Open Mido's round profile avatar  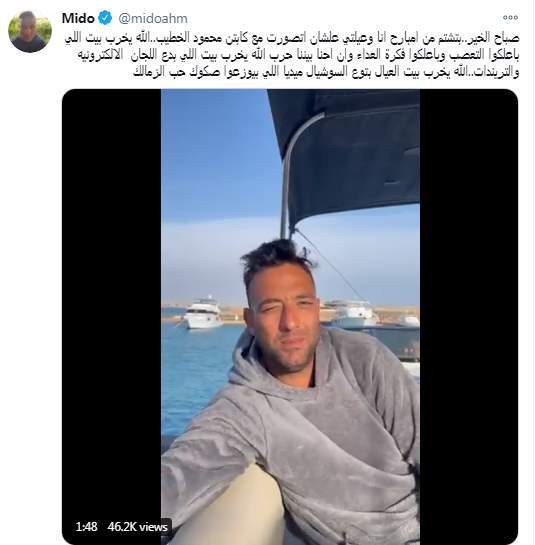pos(30,32)
